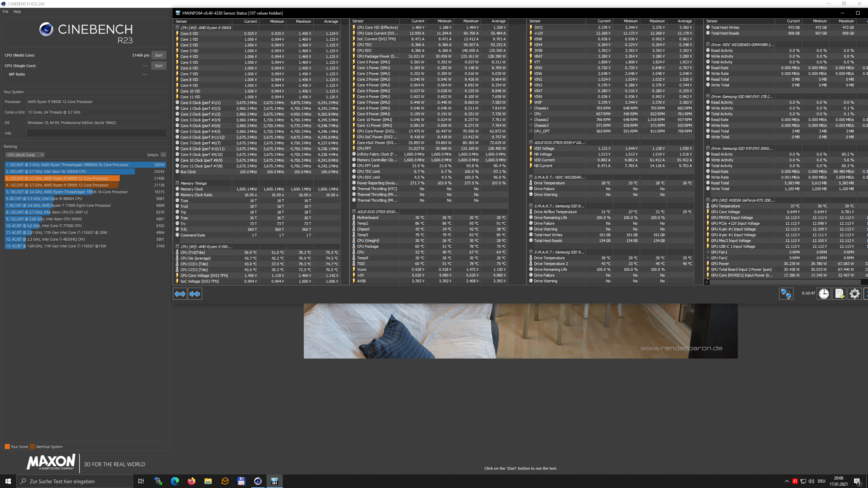Open Microsoft Edge from the taskbar
The height and width of the screenshot is (488, 868).
pyautogui.click(x=175, y=481)
